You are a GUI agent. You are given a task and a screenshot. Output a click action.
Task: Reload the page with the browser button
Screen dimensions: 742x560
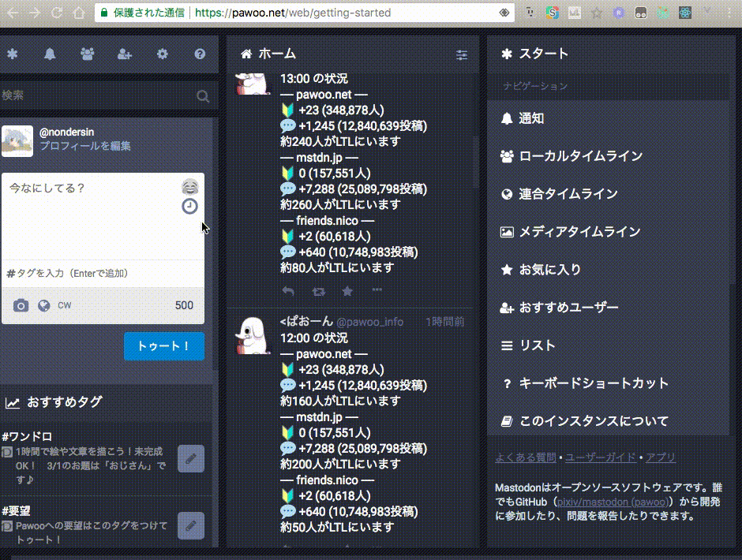coord(57,13)
